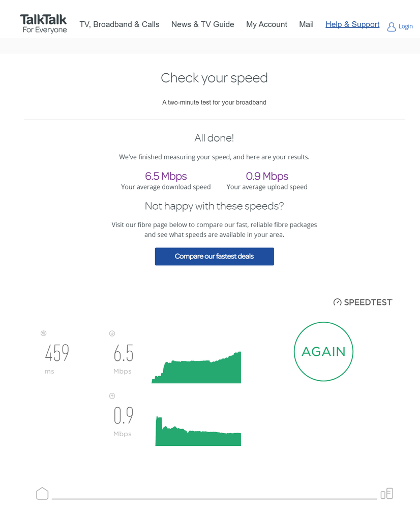Go to My Account
The height and width of the screenshot is (508, 420).
point(266,24)
